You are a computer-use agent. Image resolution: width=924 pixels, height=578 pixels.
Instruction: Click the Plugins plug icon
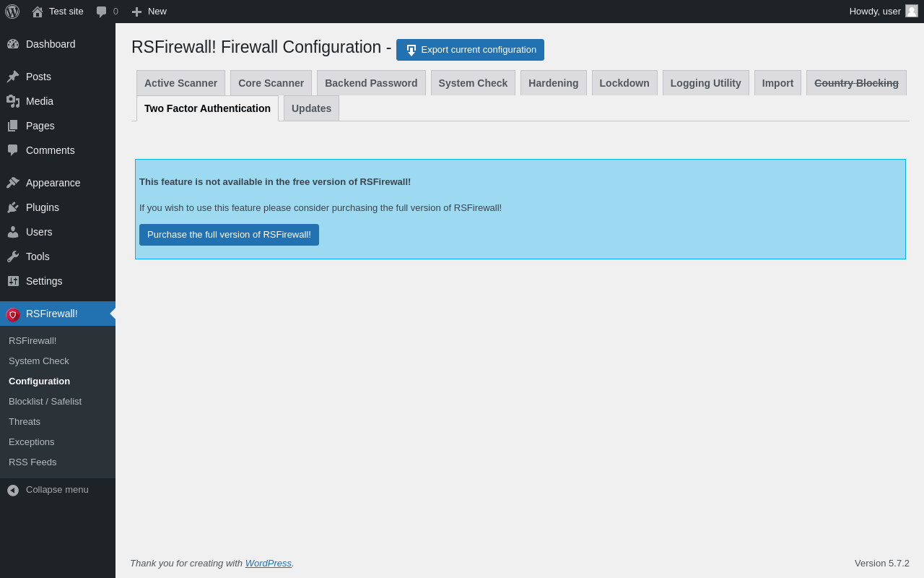(13, 207)
